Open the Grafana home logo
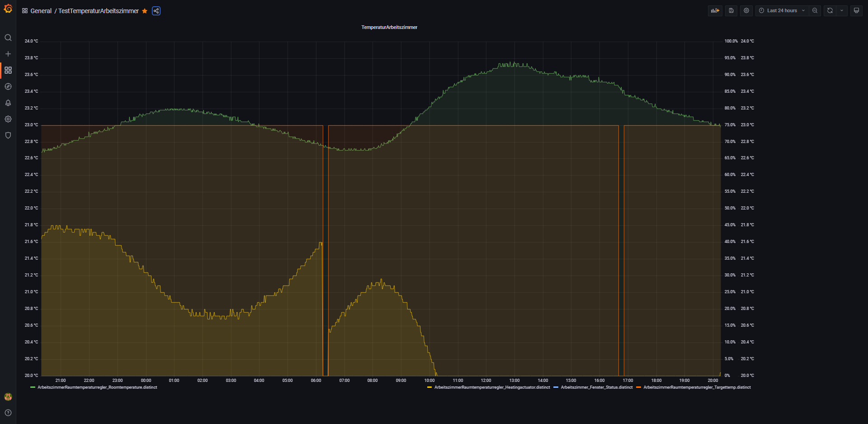The width and height of the screenshot is (868, 424). (8, 9)
